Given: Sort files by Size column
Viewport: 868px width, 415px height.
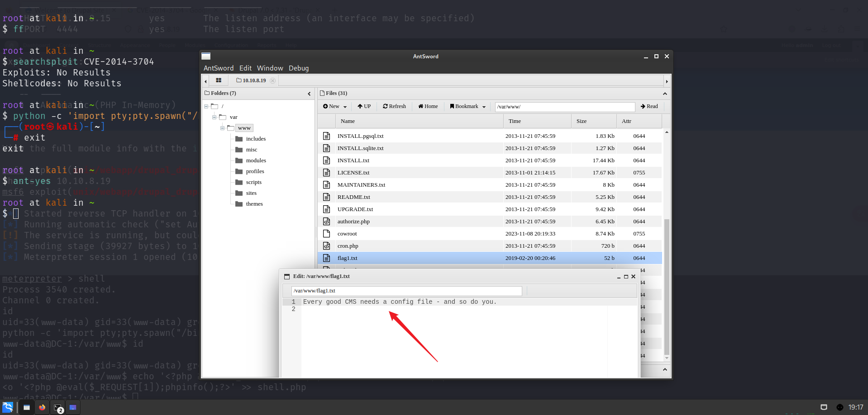Looking at the screenshot, I should coord(594,121).
